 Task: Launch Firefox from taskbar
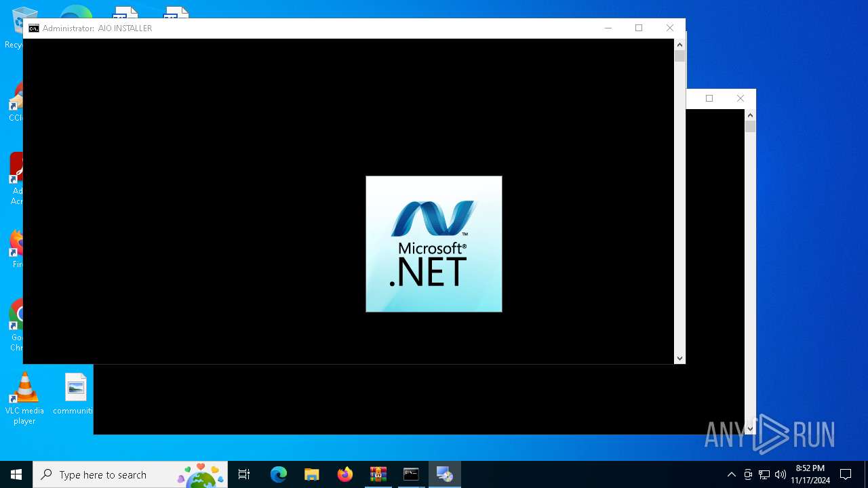(x=345, y=474)
